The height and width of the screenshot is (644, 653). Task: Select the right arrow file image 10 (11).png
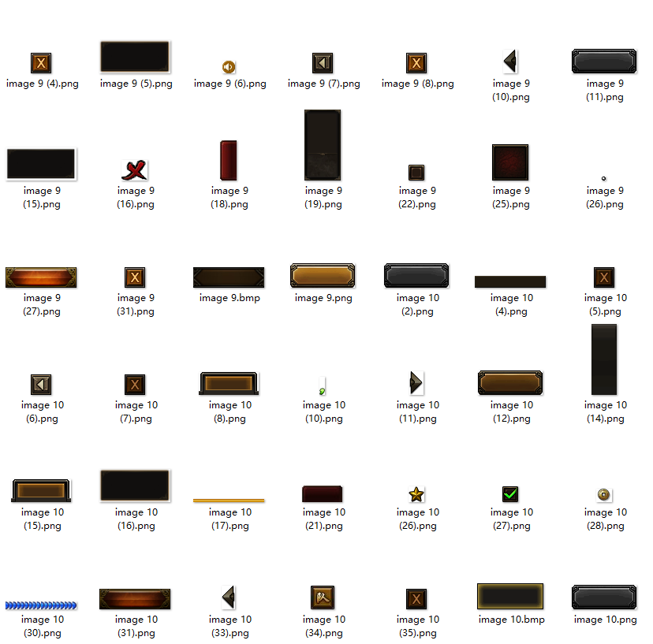pyautogui.click(x=416, y=383)
